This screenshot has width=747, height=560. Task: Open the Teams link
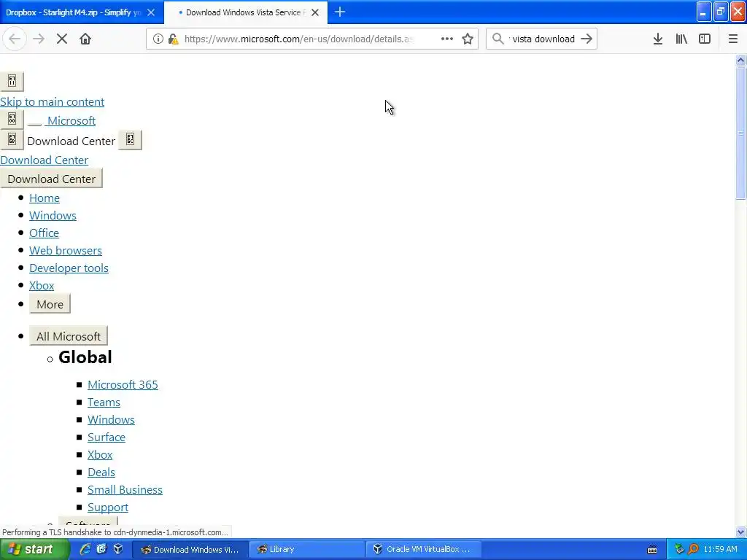104,402
